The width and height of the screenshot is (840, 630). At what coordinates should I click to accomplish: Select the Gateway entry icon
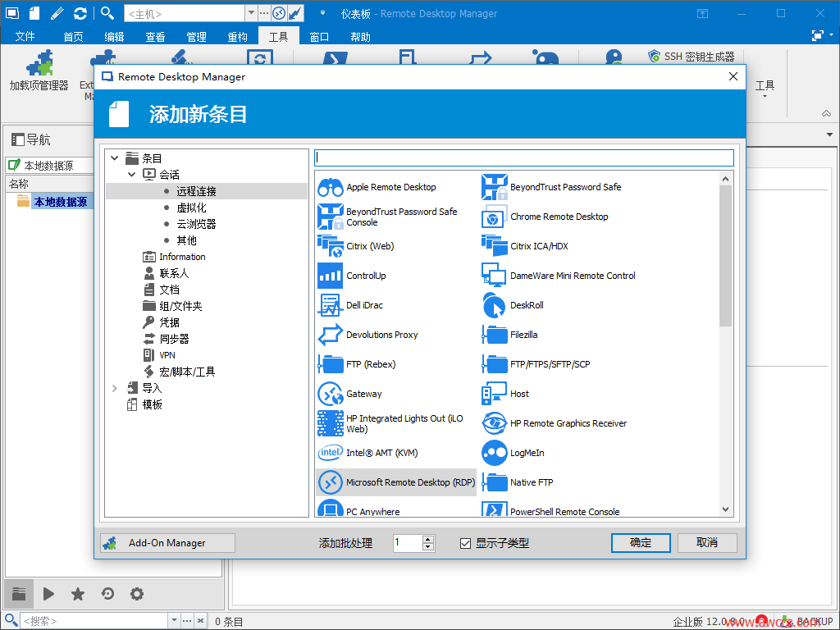point(330,394)
